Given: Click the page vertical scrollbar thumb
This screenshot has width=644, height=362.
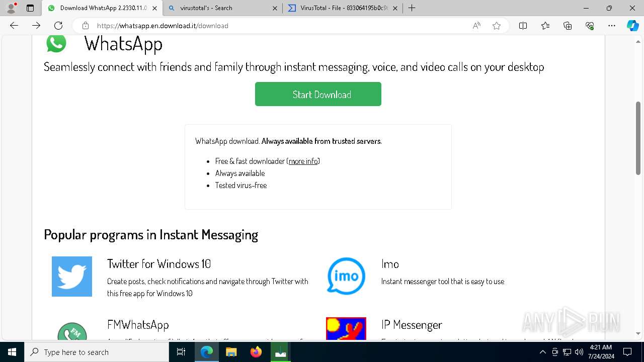Looking at the screenshot, I should tap(638, 138).
